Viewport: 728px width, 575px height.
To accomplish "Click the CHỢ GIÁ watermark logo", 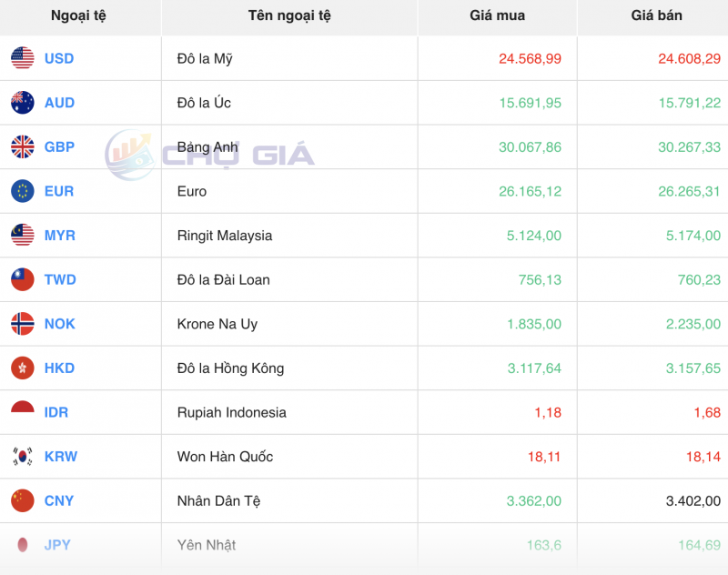I will tap(205, 155).
